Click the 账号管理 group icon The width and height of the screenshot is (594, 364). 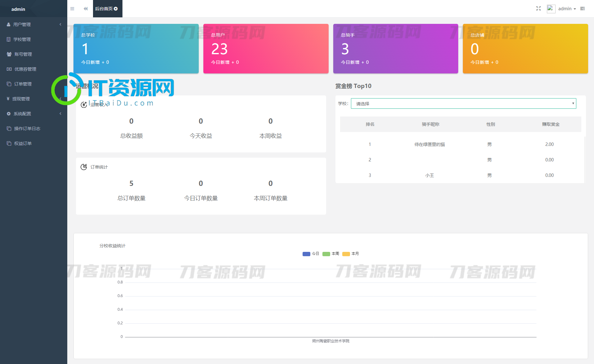[x=9, y=54]
